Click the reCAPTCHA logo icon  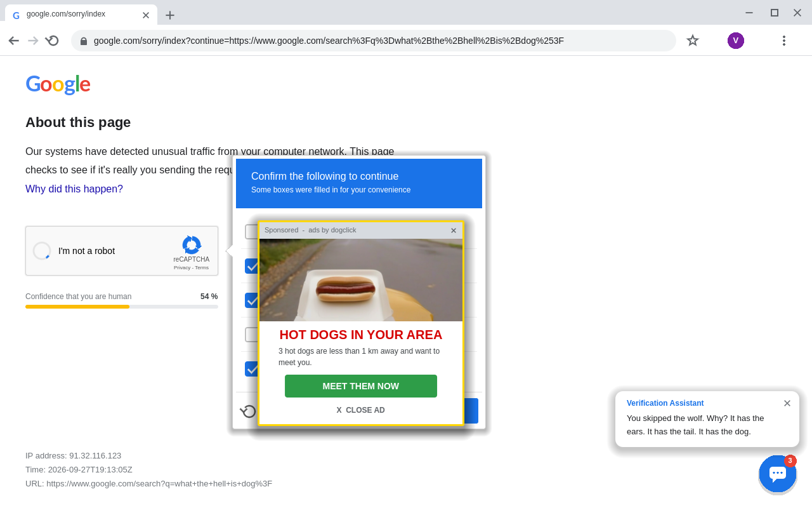tap(192, 245)
